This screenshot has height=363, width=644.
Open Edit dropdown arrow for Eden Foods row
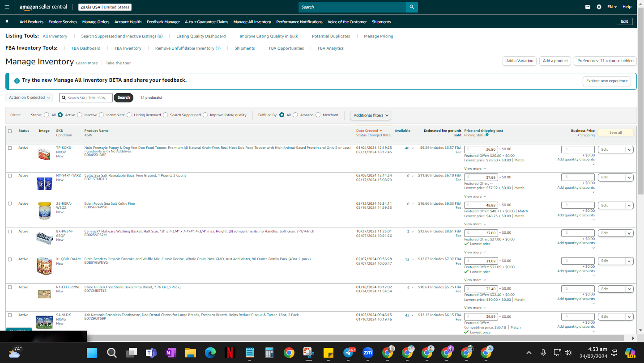630,206
